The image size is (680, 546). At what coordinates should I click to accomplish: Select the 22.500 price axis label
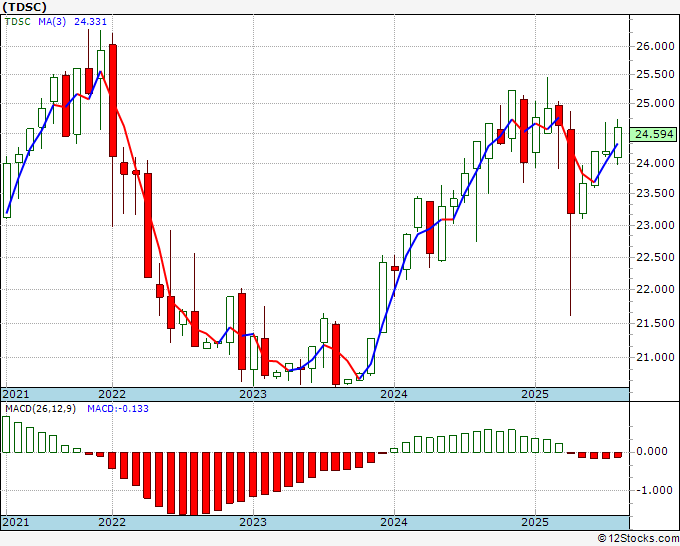pyautogui.click(x=655, y=257)
